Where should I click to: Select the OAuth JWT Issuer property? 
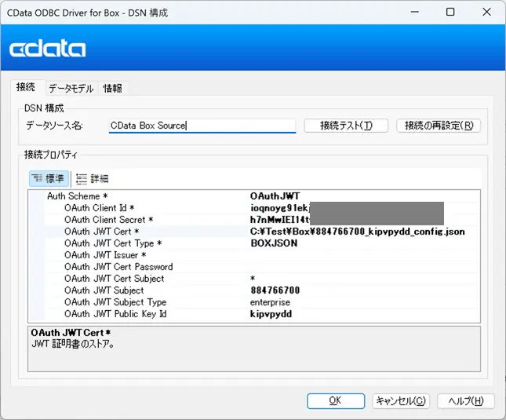pyautogui.click(x=104, y=255)
